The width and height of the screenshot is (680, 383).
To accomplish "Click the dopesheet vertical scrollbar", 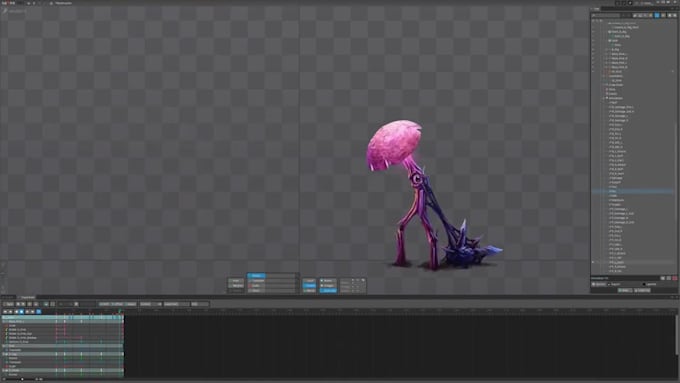I will tap(677, 334).
